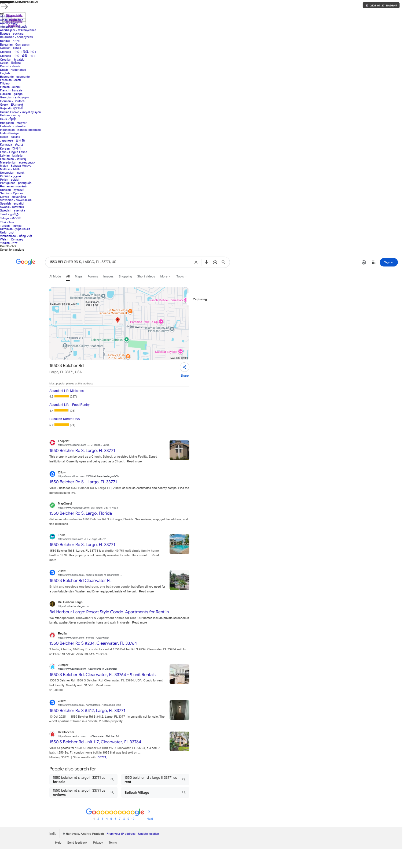This screenshot has height=868, width=407.
Task: Open the Google apps grid icon
Action: coord(374,262)
